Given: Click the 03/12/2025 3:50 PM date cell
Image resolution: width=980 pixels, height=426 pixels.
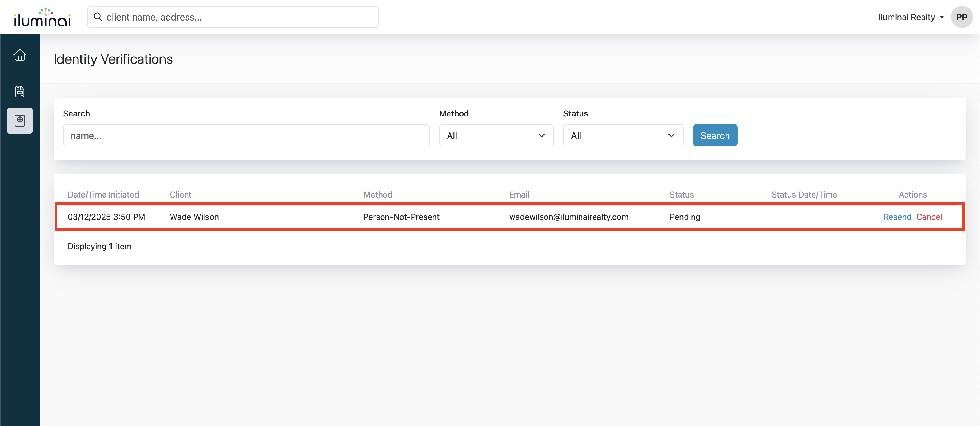Looking at the screenshot, I should click(x=106, y=217).
